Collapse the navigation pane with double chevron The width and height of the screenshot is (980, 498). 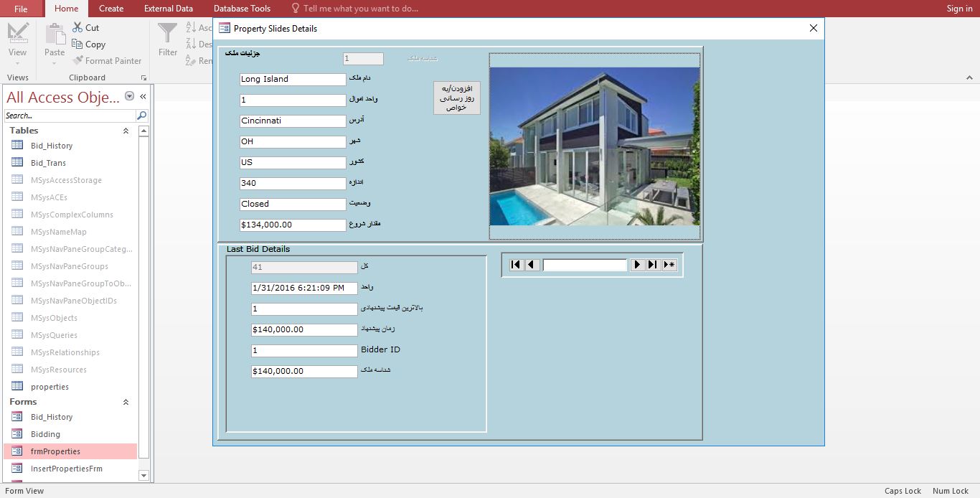tap(143, 96)
